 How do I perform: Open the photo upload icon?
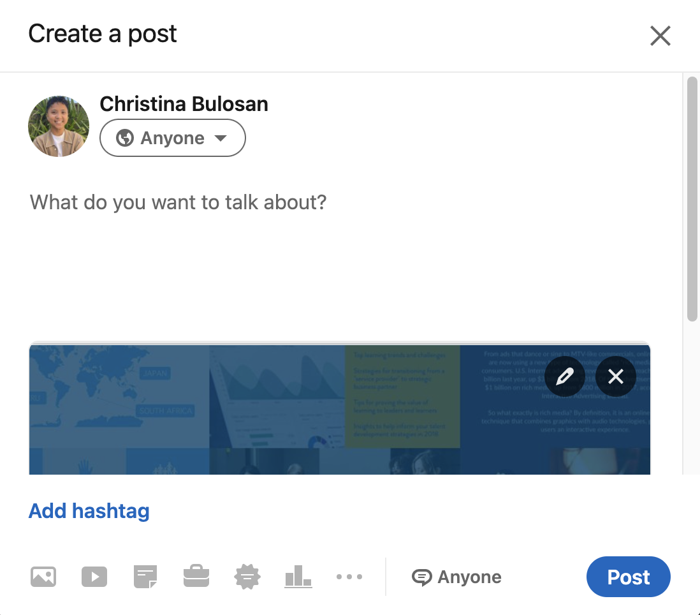pyautogui.click(x=43, y=576)
